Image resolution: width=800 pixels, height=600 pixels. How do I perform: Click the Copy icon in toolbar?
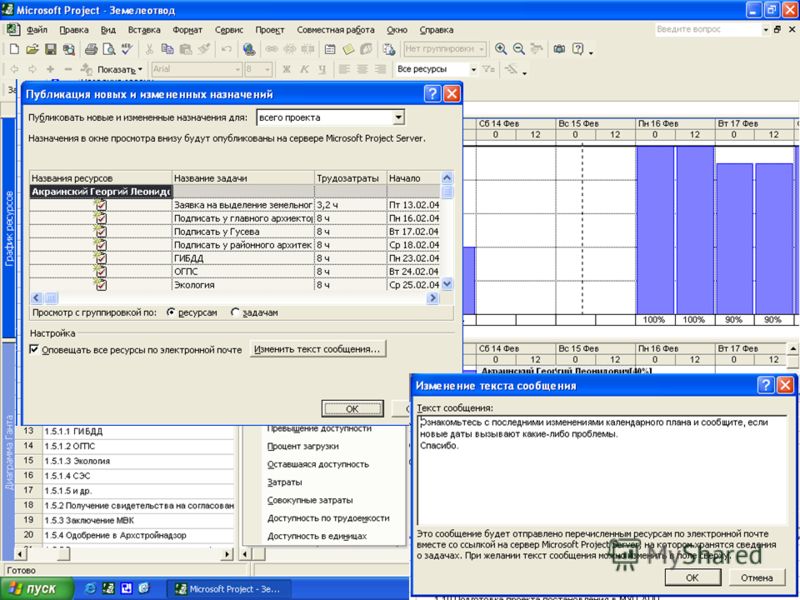click(167, 49)
